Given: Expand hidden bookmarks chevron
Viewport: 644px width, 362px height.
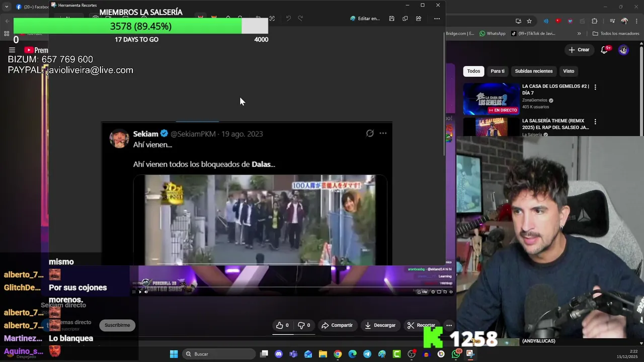Looking at the screenshot, I should (579, 34).
